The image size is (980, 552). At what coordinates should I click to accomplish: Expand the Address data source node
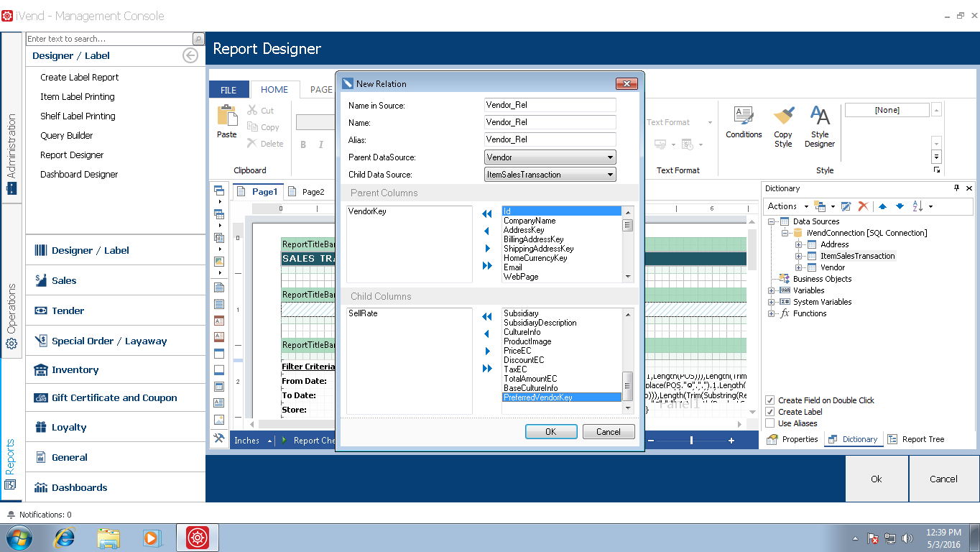(798, 244)
